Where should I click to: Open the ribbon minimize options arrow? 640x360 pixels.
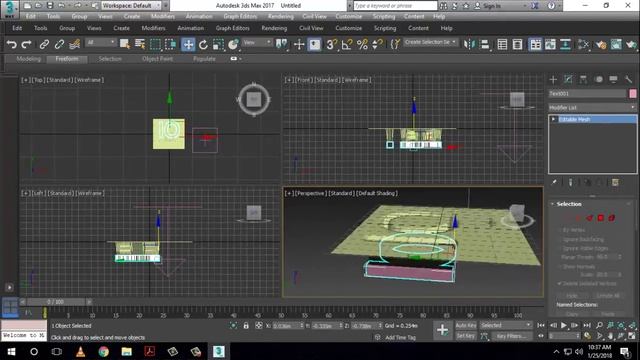[240, 59]
